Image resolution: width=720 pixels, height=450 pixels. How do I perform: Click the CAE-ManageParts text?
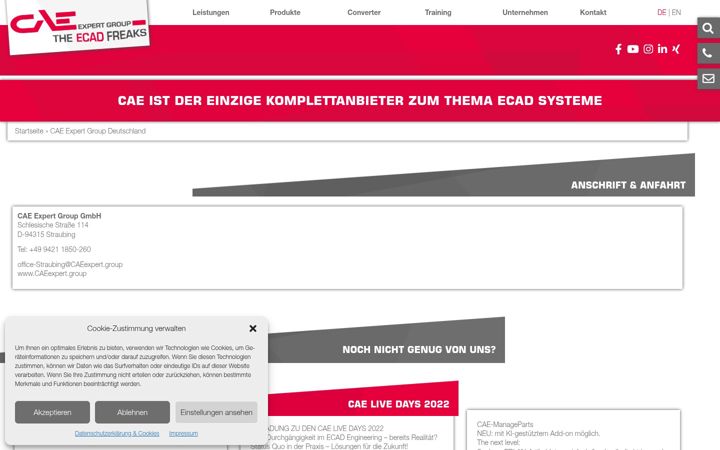505,424
